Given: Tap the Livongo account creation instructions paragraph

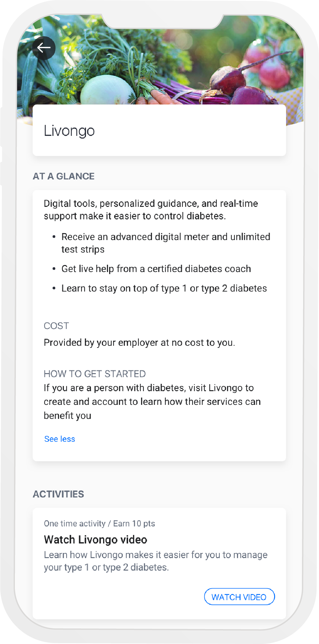Looking at the screenshot, I should (x=152, y=402).
